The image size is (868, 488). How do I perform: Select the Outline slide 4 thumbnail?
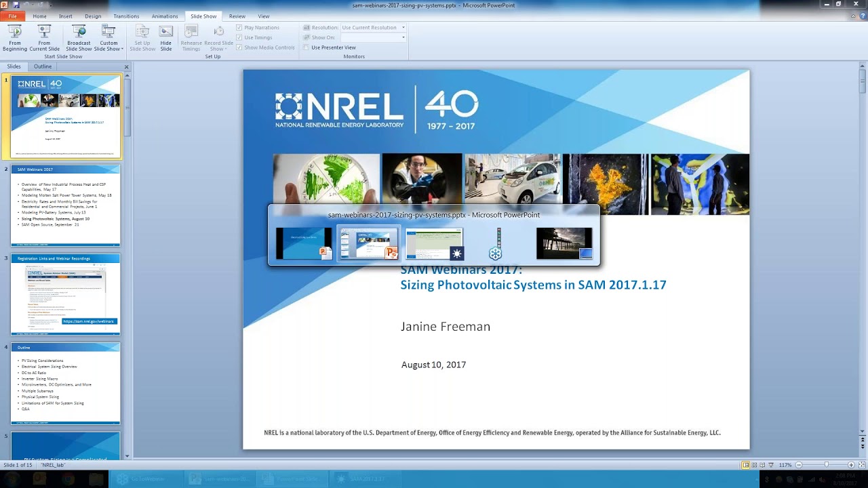point(66,384)
